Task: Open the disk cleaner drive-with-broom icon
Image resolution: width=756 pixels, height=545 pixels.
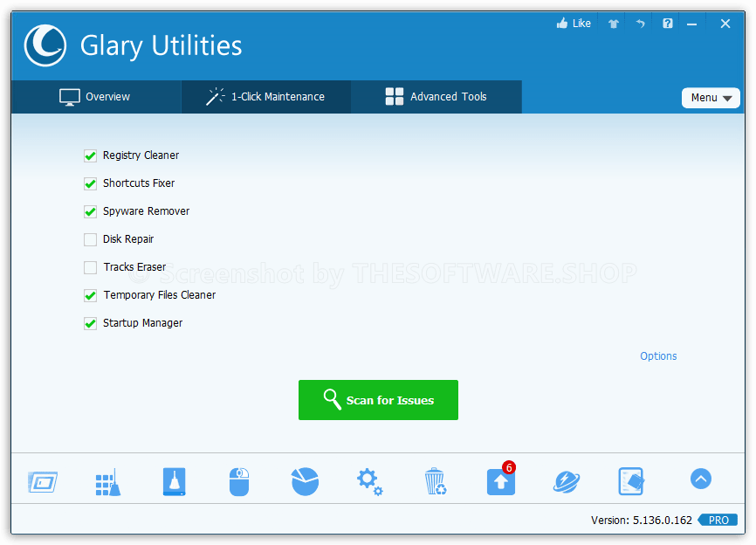Action: 174,481
